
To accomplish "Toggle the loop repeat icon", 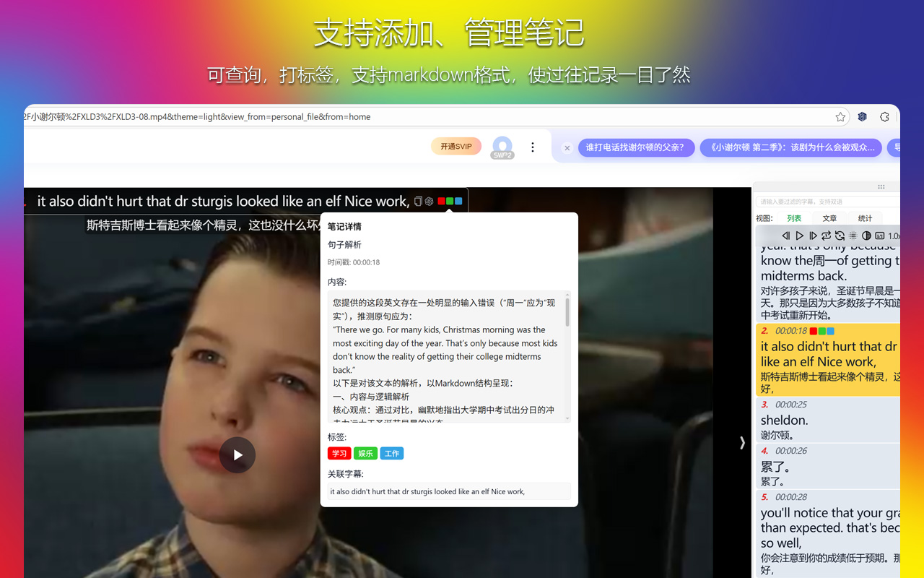I will tap(826, 236).
